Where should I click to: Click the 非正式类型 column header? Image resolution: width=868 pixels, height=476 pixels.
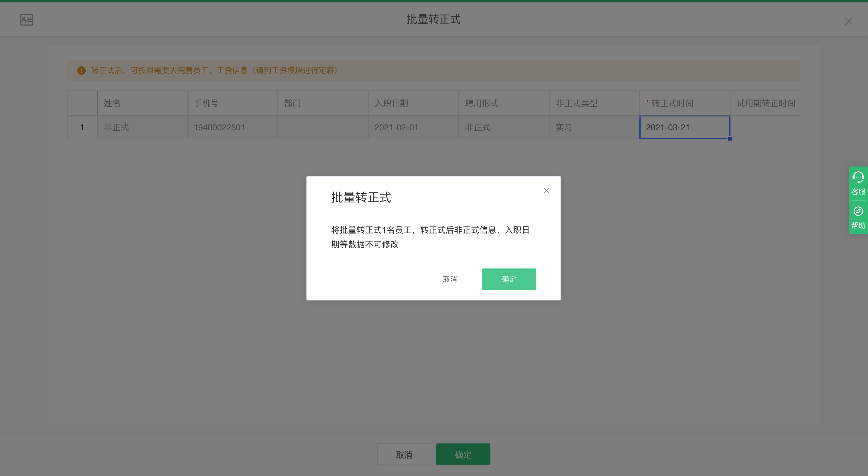594,103
